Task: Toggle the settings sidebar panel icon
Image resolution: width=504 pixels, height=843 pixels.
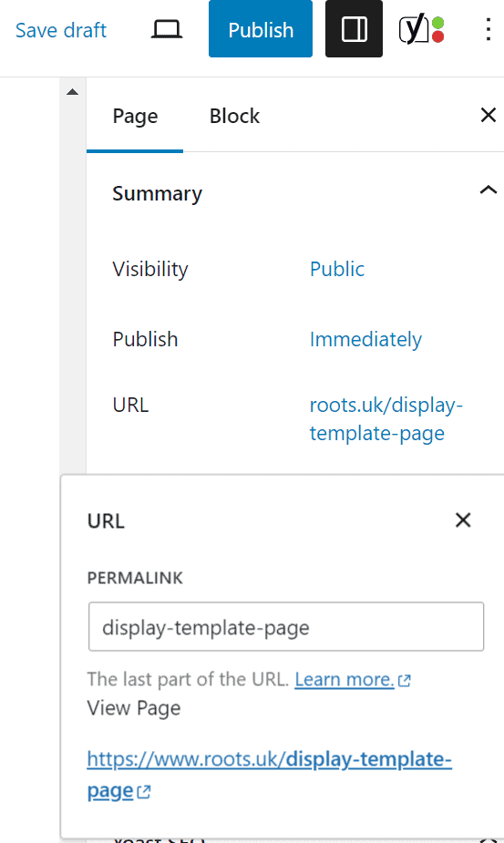Action: click(x=354, y=29)
